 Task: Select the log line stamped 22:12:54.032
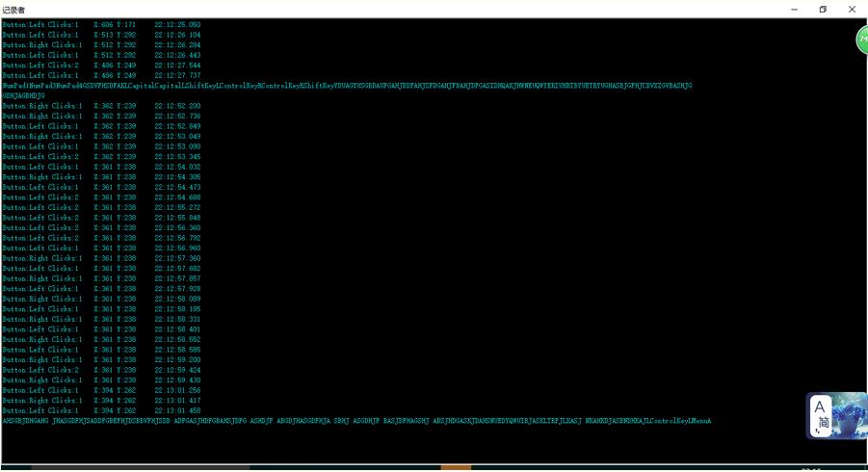pos(101,167)
